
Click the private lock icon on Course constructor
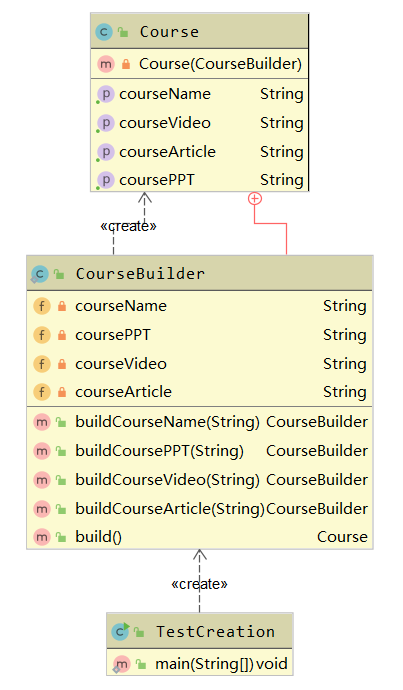click(126, 64)
